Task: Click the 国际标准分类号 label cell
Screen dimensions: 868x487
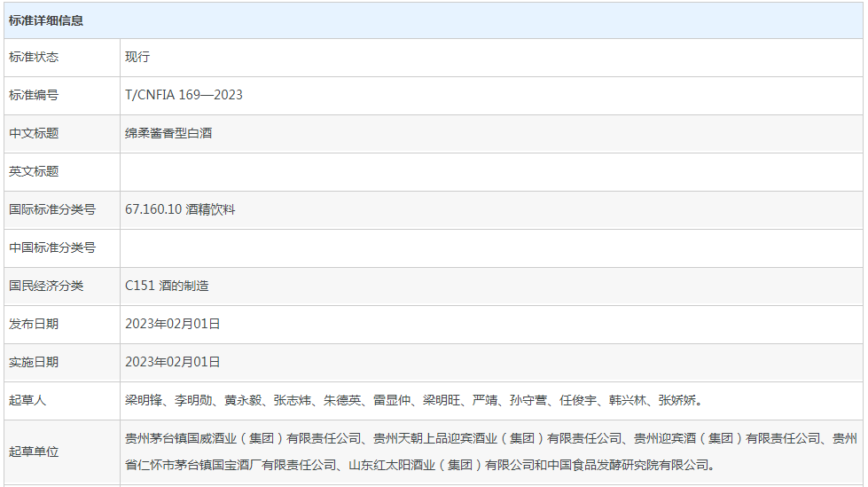Action: coord(52,209)
